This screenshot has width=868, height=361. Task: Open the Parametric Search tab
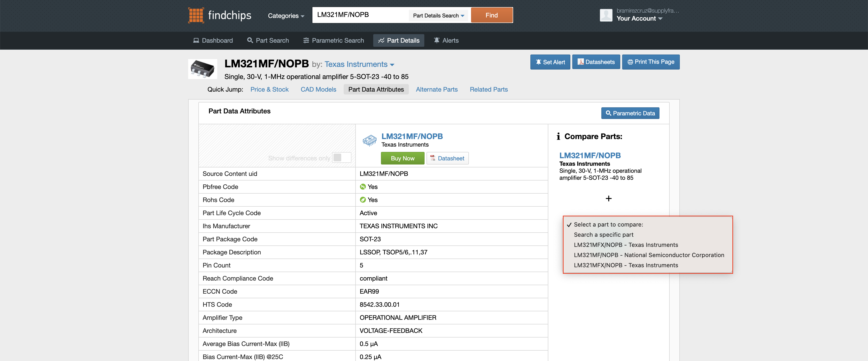[x=333, y=40]
